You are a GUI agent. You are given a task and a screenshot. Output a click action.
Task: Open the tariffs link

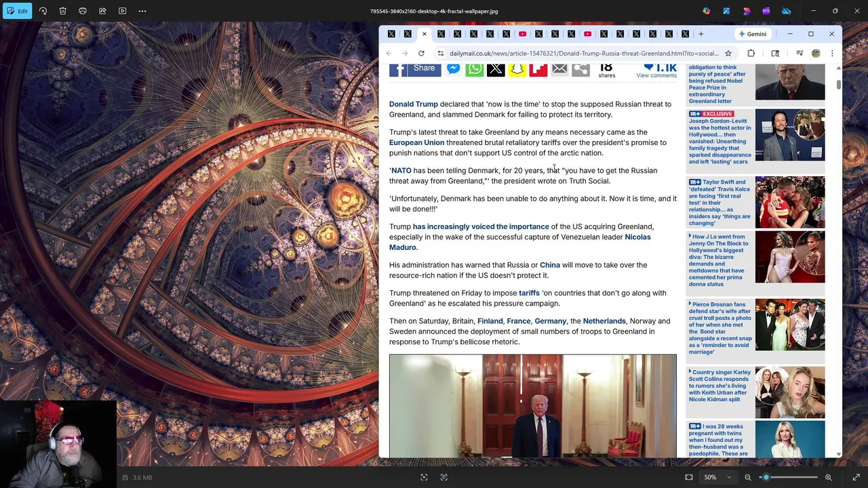click(x=529, y=293)
